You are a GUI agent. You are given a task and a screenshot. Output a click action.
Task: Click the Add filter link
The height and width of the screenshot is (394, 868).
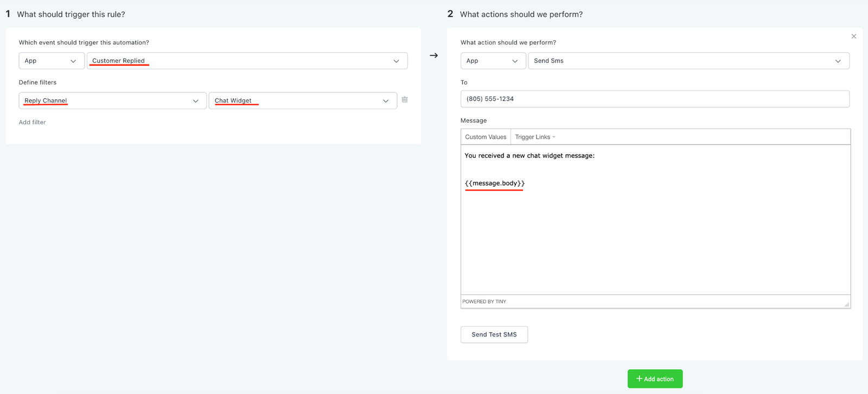click(x=33, y=123)
